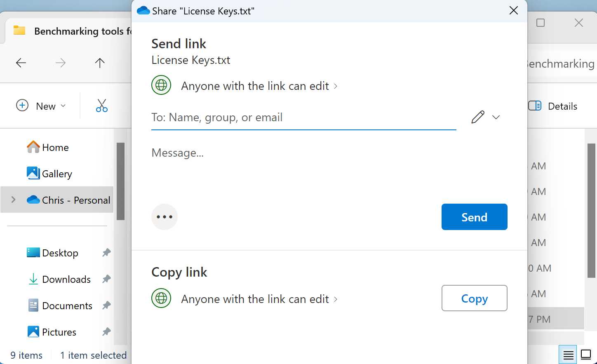
Task: Copy the share link
Action: coord(474,298)
